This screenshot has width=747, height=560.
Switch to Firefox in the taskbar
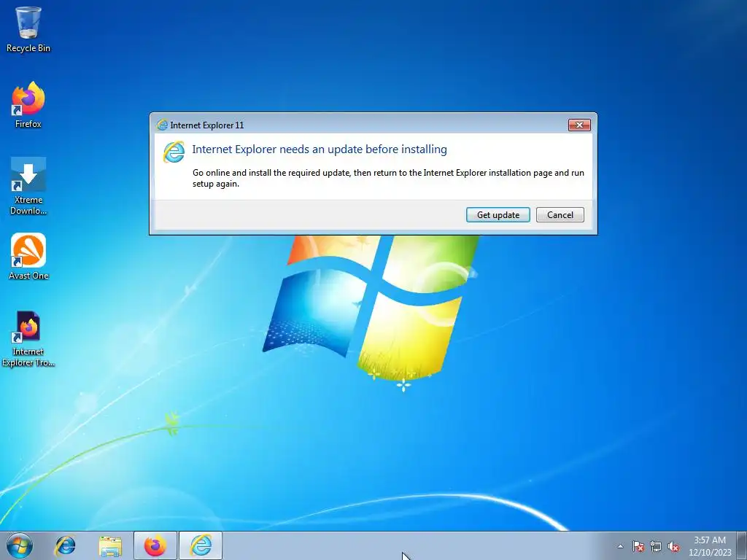tap(155, 545)
